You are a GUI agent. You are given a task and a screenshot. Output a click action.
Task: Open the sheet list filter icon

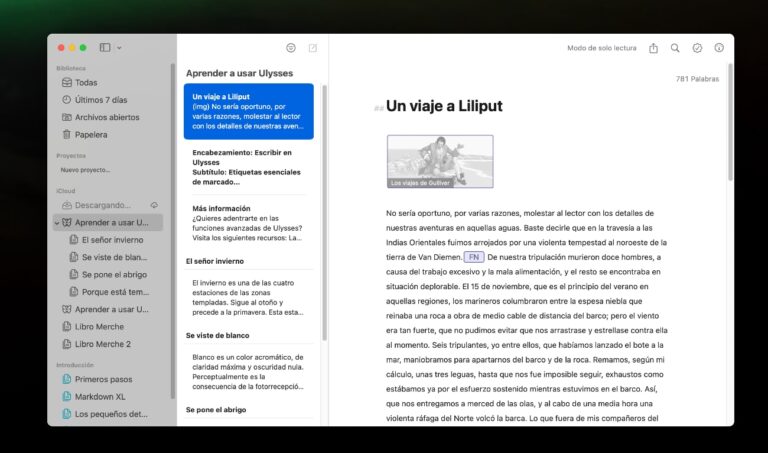[291, 48]
